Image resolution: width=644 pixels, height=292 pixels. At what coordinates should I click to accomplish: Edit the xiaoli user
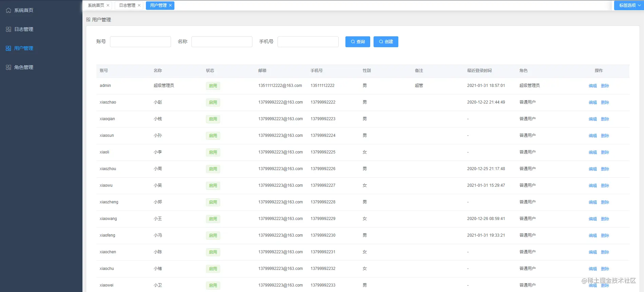[593, 152]
